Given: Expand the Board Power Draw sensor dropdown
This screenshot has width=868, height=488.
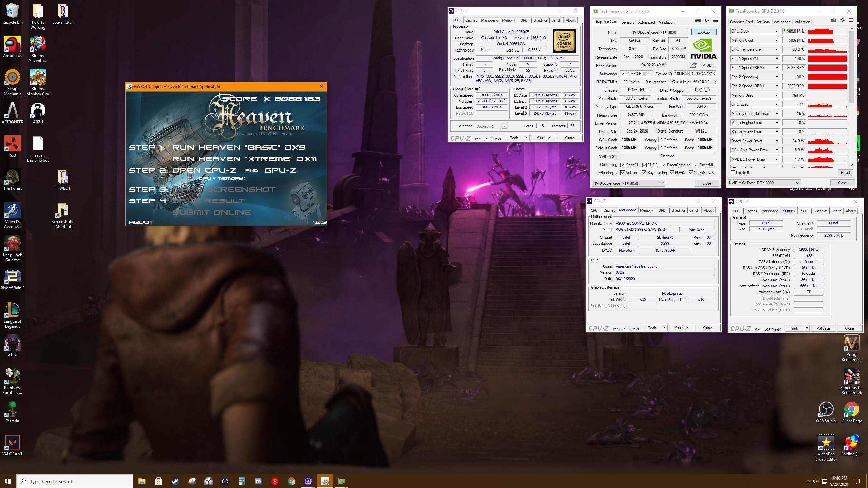Looking at the screenshot, I should click(777, 141).
